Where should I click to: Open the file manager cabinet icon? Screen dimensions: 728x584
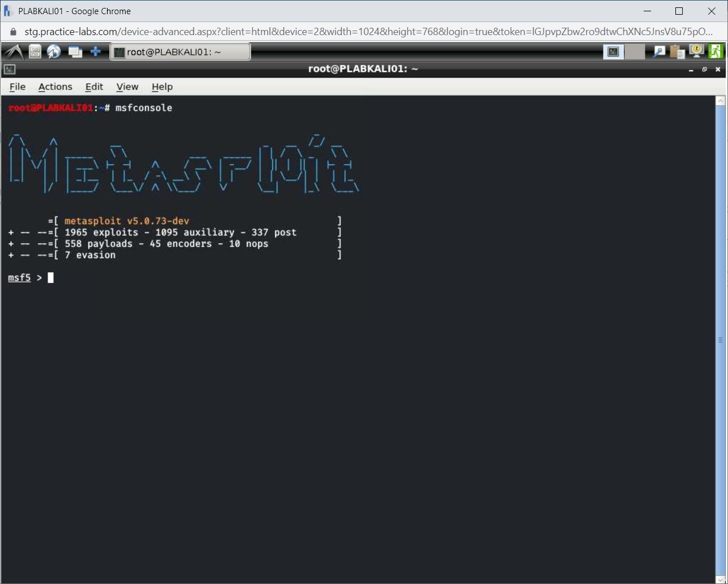(x=35, y=52)
